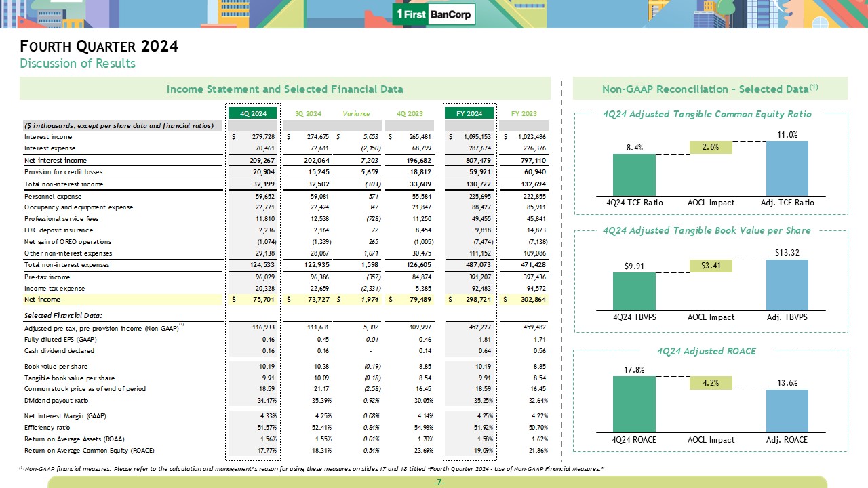The image size is (868, 488).
Task: Click the First BanCorp logo
Action: pyautogui.click(x=434, y=15)
